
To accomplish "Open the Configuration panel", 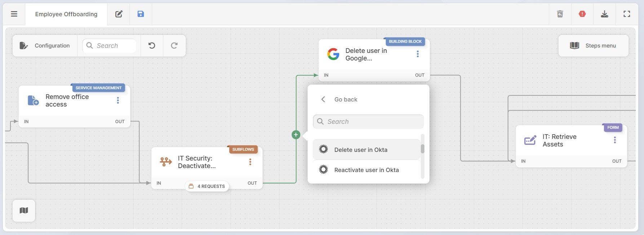I will pos(45,46).
